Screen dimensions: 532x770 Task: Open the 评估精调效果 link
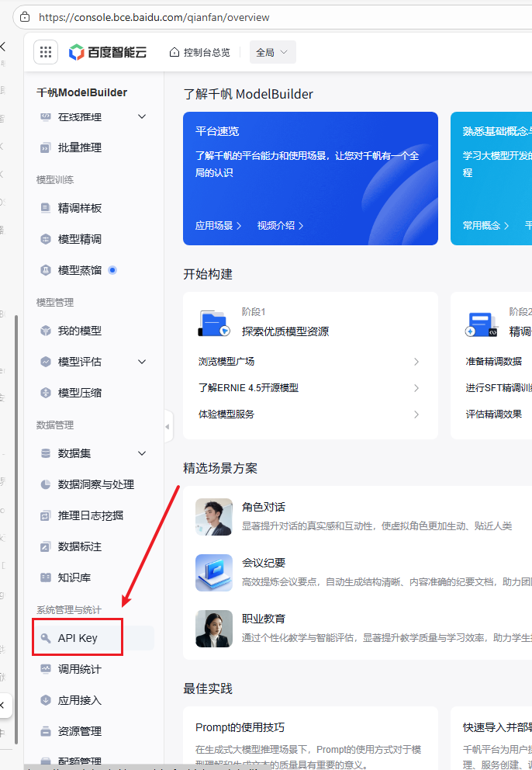tap(494, 414)
